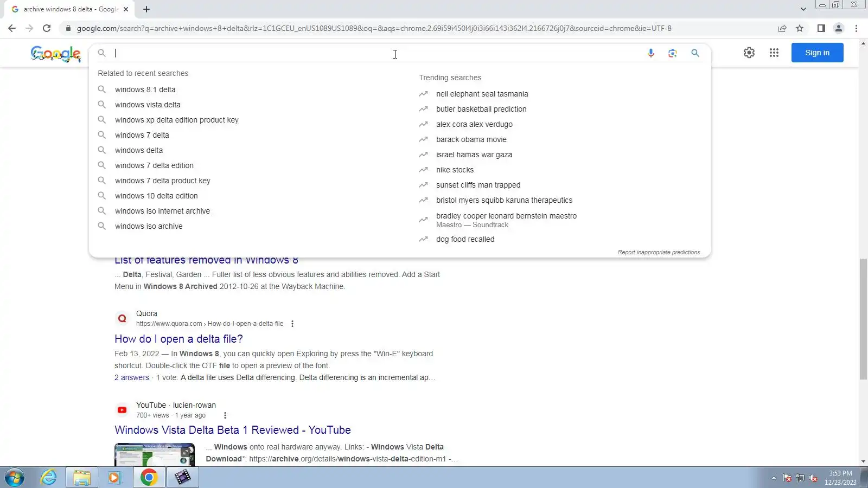Select trending 'butler basketball prediction'
The height and width of the screenshot is (488, 868).
[x=481, y=109]
